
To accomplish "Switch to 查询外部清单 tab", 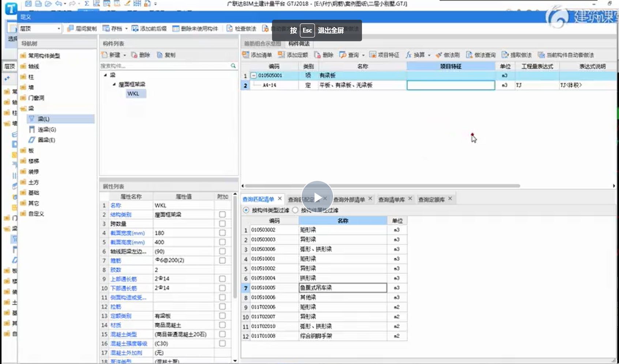I will tap(349, 200).
